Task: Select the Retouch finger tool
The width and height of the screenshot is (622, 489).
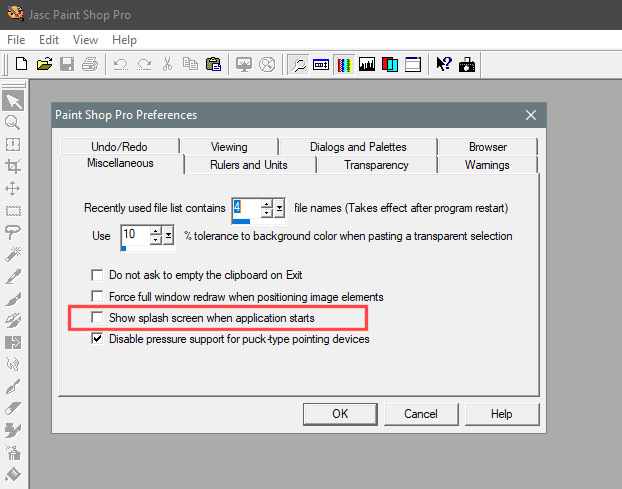Action: (13, 364)
